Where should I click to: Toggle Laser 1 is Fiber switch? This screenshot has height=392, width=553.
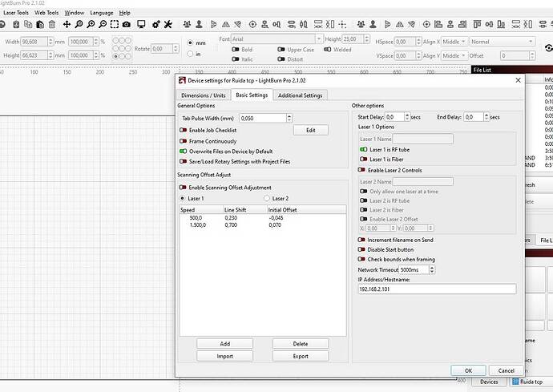[x=364, y=160]
